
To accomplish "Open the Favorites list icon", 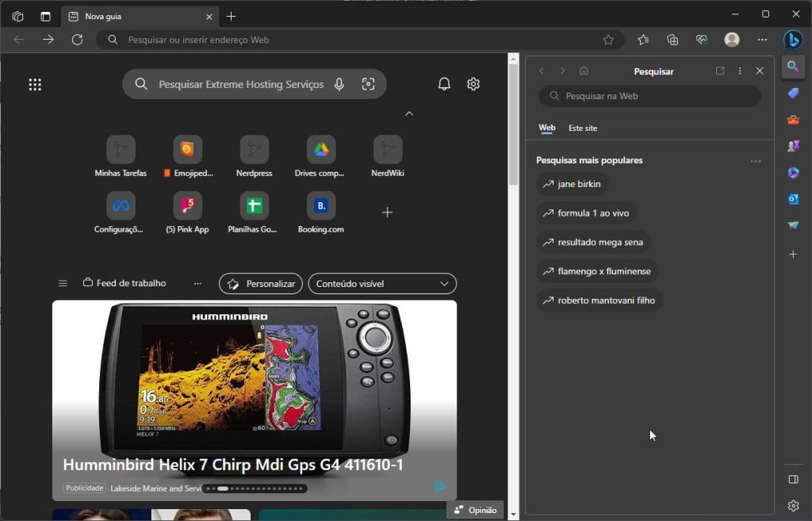I will (643, 40).
